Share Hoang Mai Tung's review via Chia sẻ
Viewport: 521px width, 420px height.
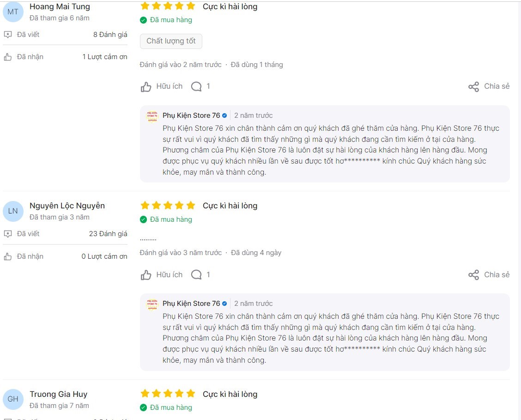coord(489,86)
